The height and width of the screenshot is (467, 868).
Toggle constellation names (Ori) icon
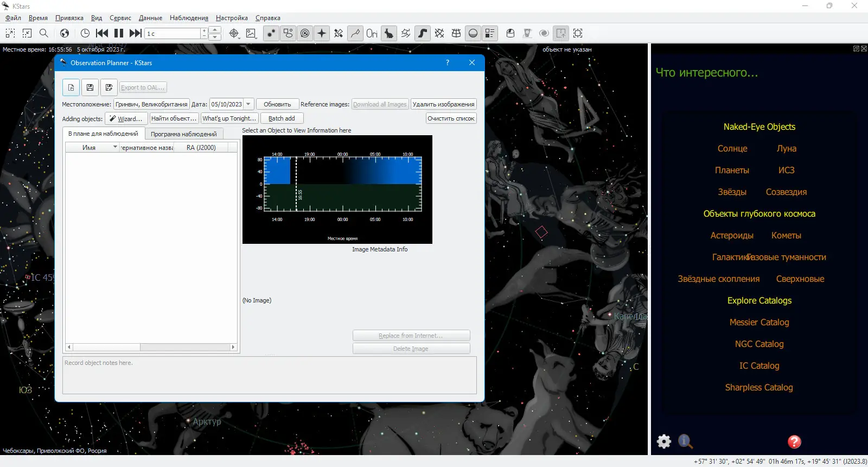coord(372,33)
